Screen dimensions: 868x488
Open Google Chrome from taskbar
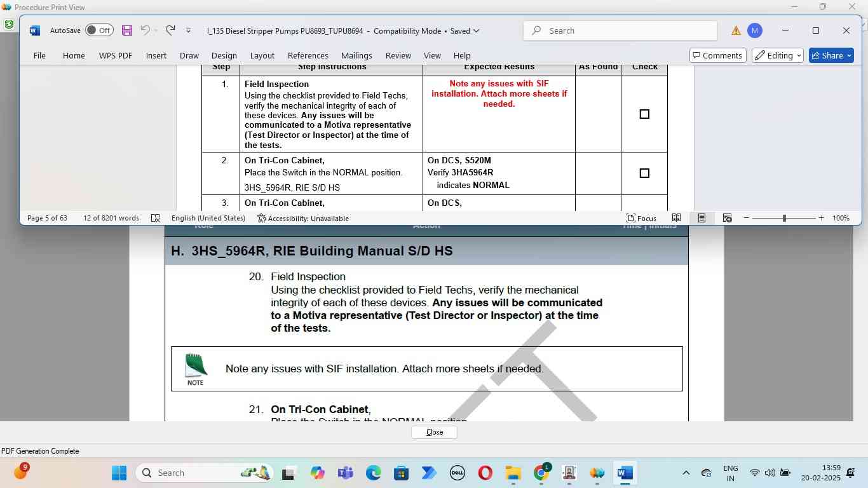tap(541, 473)
